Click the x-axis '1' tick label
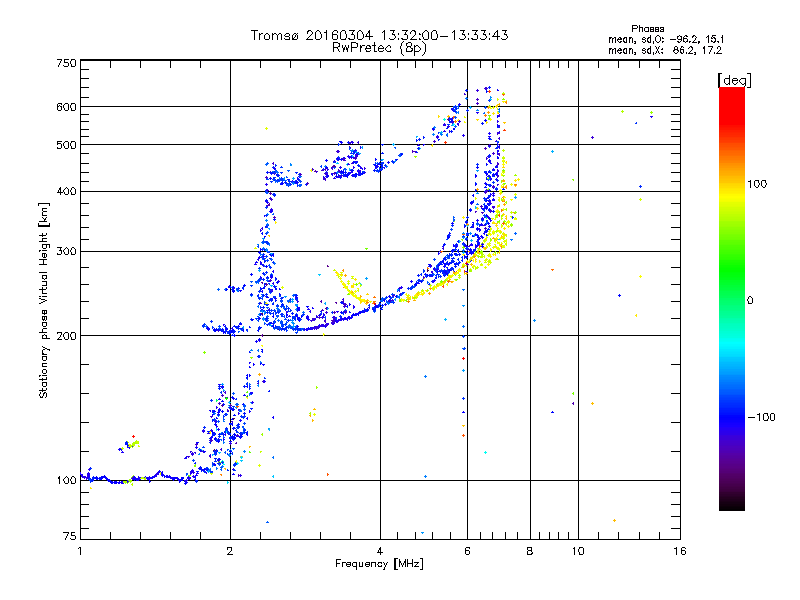This screenshot has height=600, width=800. 80,551
